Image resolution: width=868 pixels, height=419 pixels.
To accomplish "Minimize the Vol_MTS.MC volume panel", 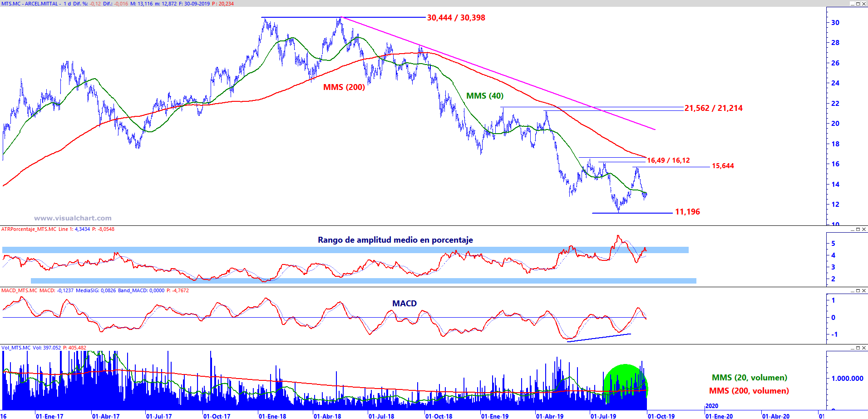I will click(852, 348).
